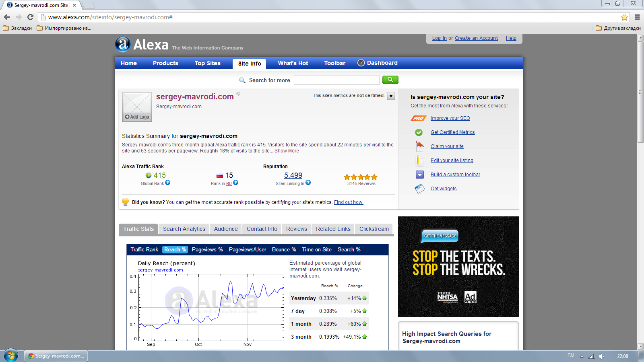Click Sites Linking In help icon
The image size is (644, 362).
pos(308,183)
